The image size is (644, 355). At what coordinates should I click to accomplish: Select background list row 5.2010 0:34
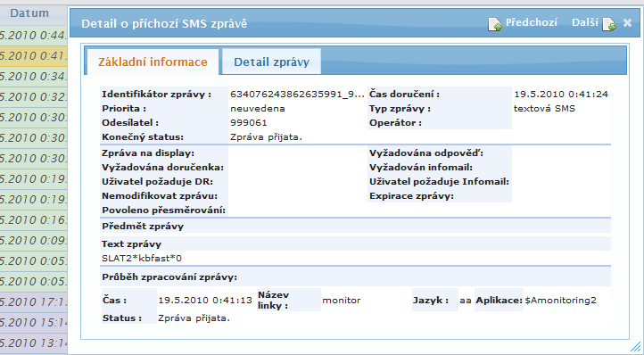click(33, 77)
